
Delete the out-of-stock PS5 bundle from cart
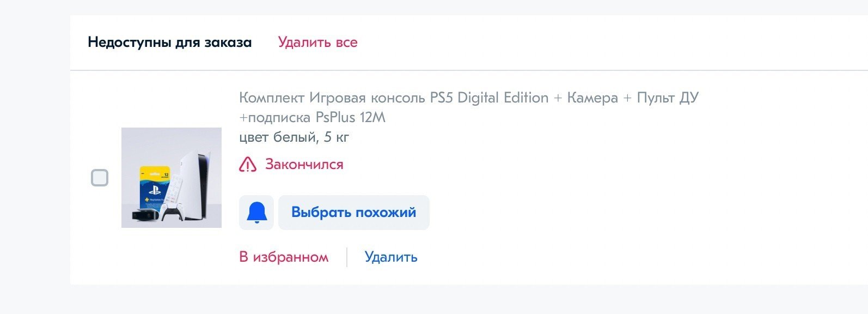coord(391,257)
